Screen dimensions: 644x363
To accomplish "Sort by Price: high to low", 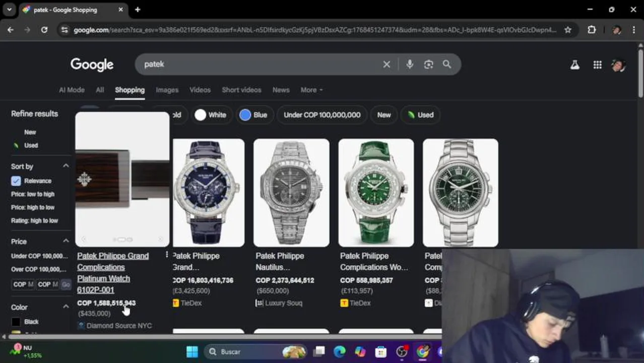I will [33, 207].
